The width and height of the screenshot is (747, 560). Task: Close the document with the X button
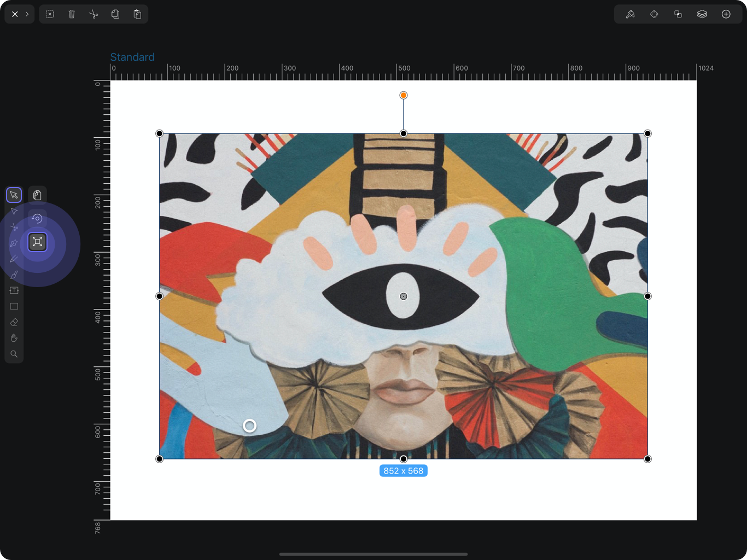tap(15, 14)
